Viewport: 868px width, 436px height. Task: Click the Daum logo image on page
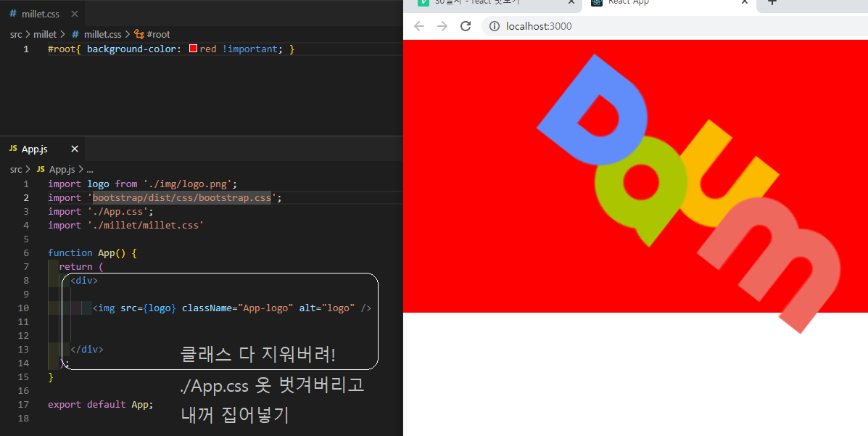click(x=689, y=194)
